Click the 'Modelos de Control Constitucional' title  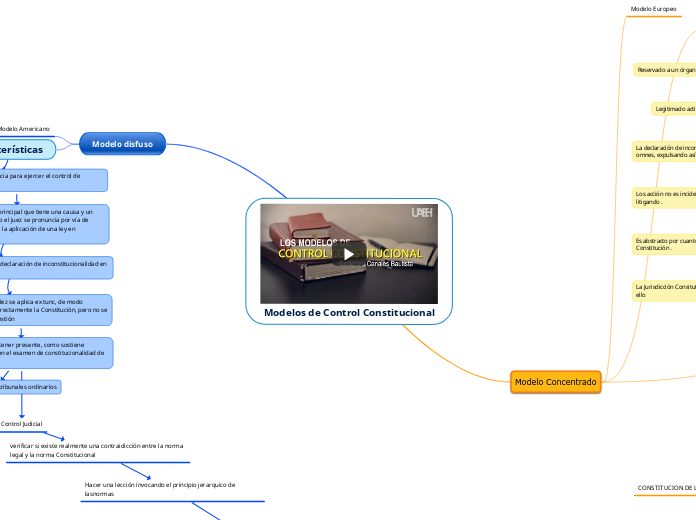point(349,313)
